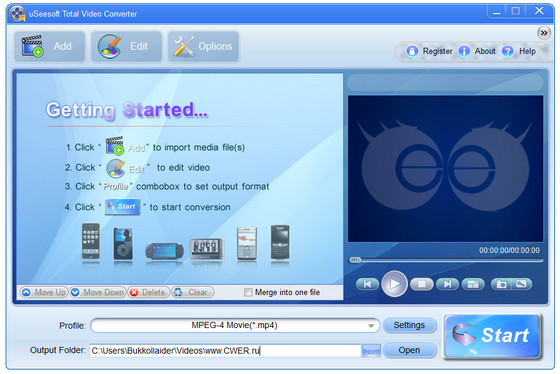Start the conversion
The image size is (560, 374).
[492, 336]
